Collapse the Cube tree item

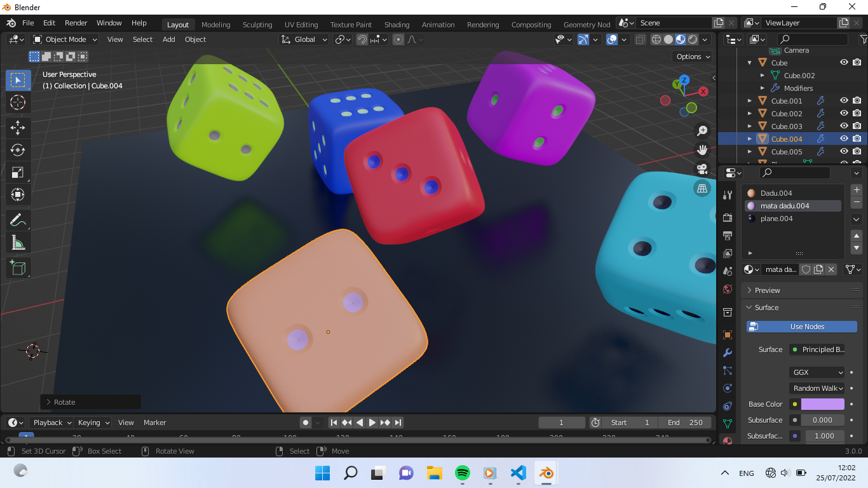750,62
